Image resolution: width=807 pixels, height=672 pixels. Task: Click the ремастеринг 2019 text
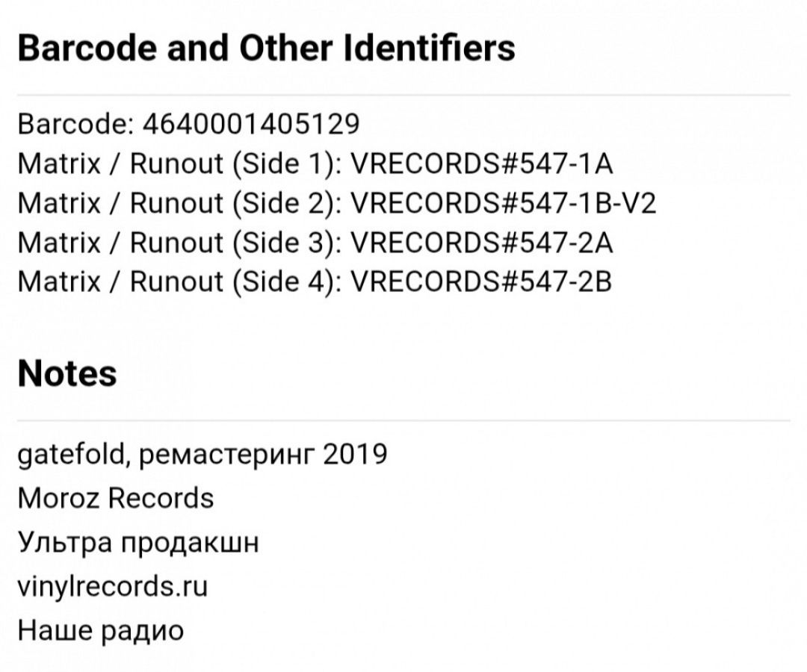pyautogui.click(x=263, y=455)
